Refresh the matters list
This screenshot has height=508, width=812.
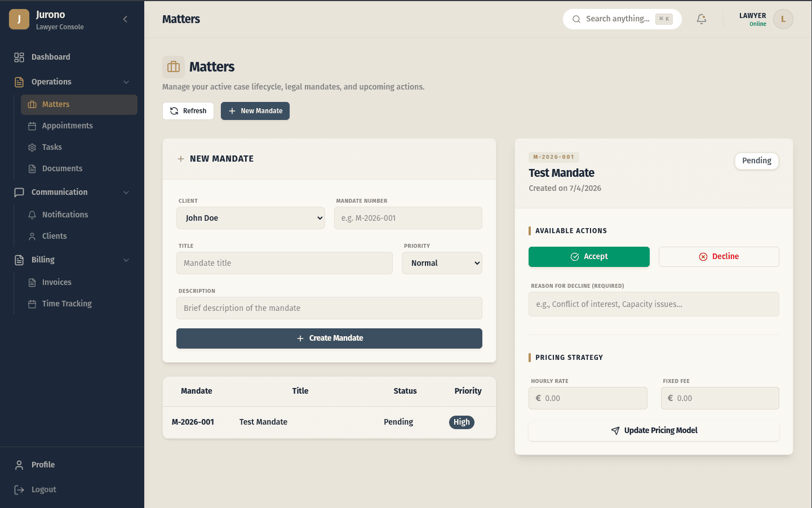[x=188, y=111]
